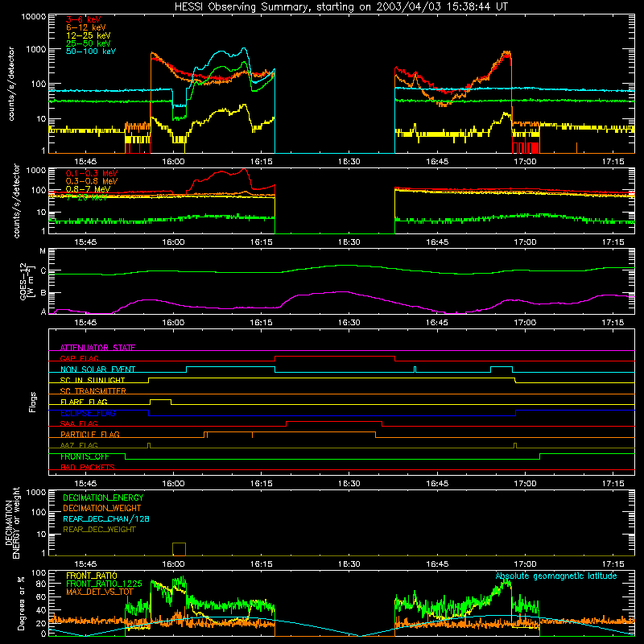Viewport: 644px width, 644px height.
Task: Pick the FLARE_FLAG label
Action: [x=84, y=402]
